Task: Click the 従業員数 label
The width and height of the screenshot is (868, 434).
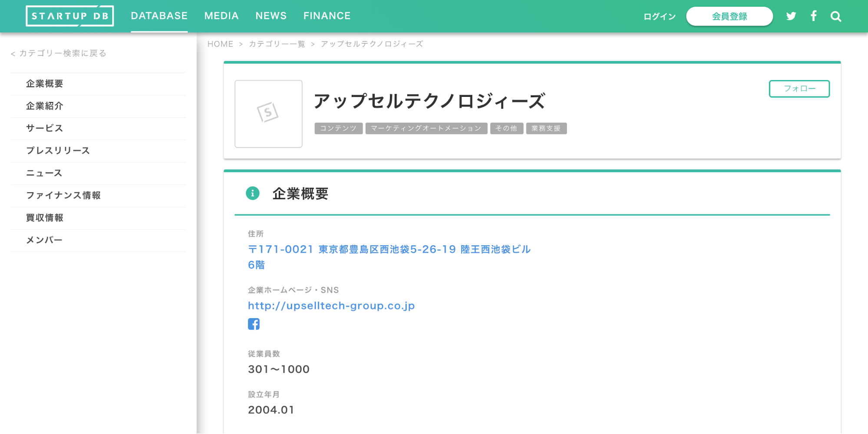Action: pos(264,354)
